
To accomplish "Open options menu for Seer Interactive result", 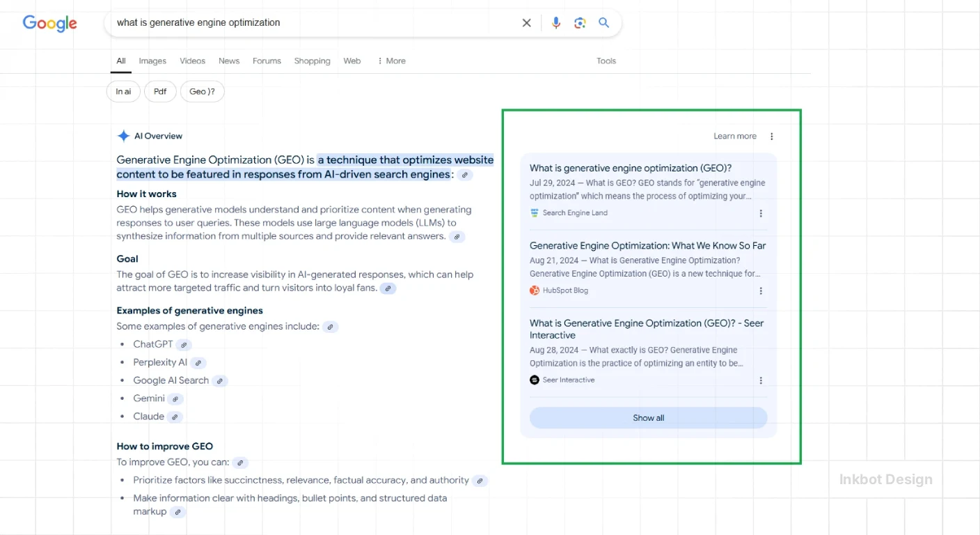I will click(761, 380).
